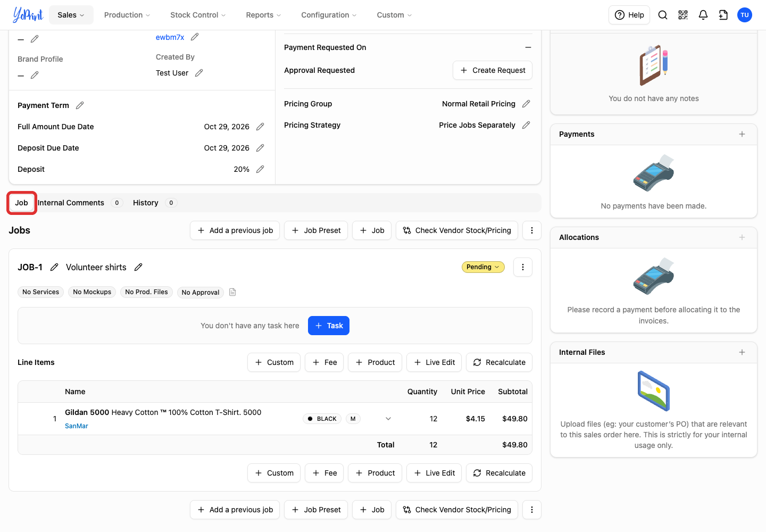This screenshot has height=532, width=766.
Task: Edit the Full Amount Due Date
Action: click(260, 127)
